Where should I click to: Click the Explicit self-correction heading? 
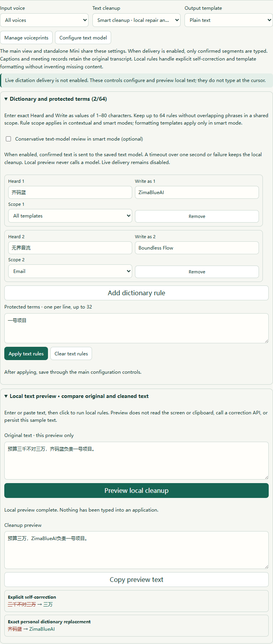[32, 597]
